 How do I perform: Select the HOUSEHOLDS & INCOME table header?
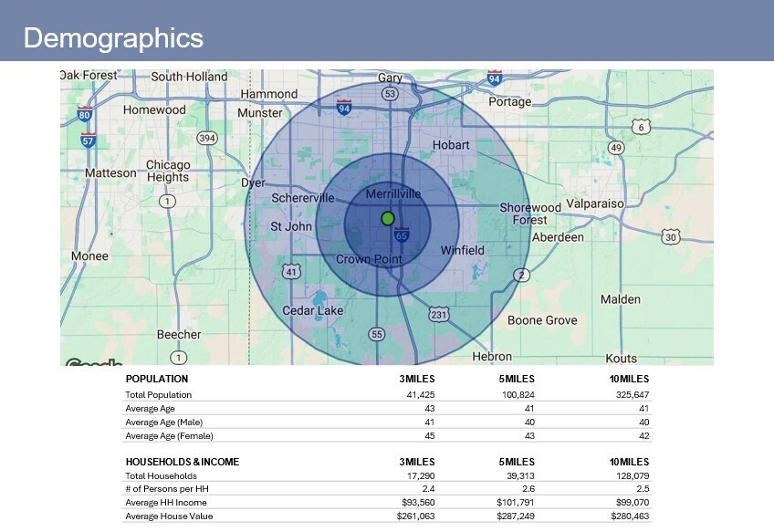pos(182,462)
